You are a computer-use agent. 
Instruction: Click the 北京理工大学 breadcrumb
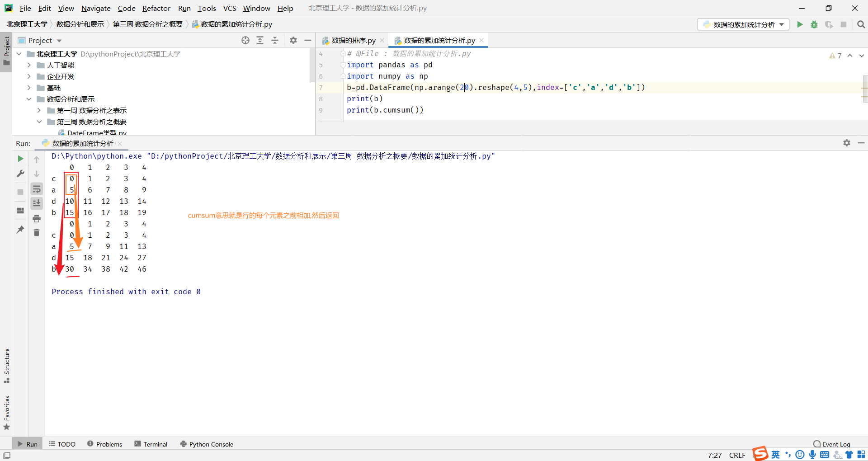[27, 24]
